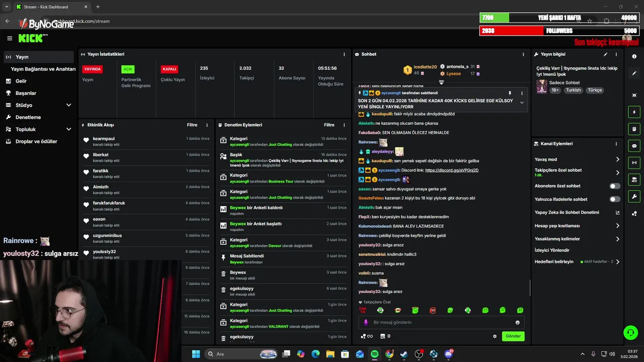This screenshot has width=644, height=362.
Task: Open Sohbet panel three-dot menu
Action: click(x=523, y=54)
